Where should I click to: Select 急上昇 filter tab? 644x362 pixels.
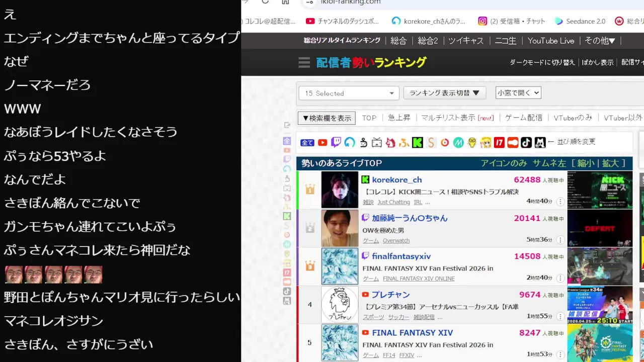[x=399, y=118]
